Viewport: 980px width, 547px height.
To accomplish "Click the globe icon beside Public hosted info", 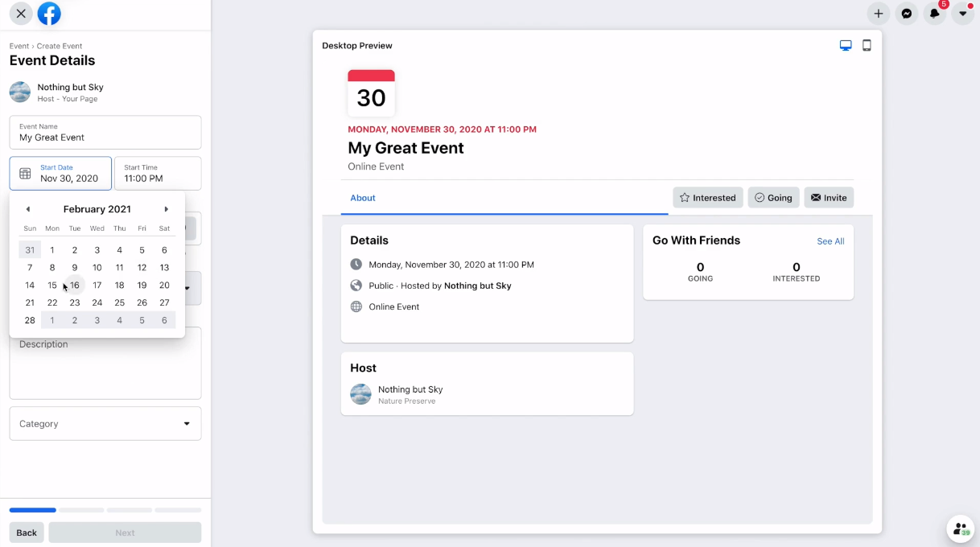I will coord(356,285).
